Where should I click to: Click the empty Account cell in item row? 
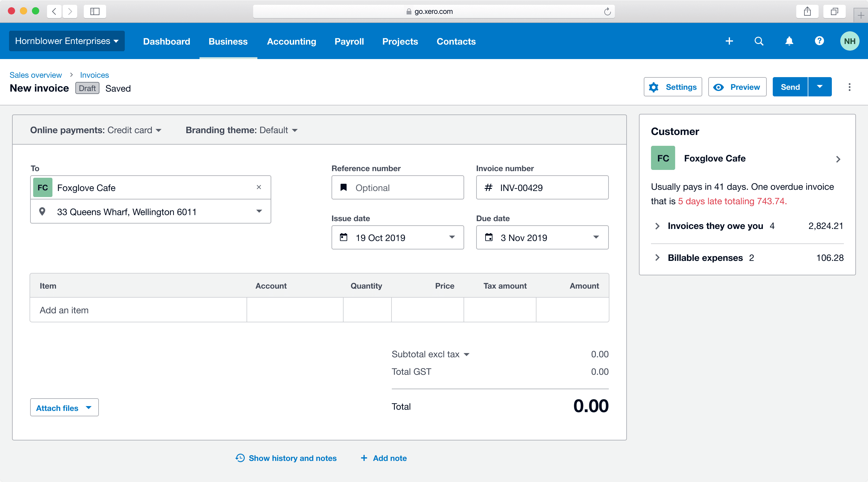295,310
